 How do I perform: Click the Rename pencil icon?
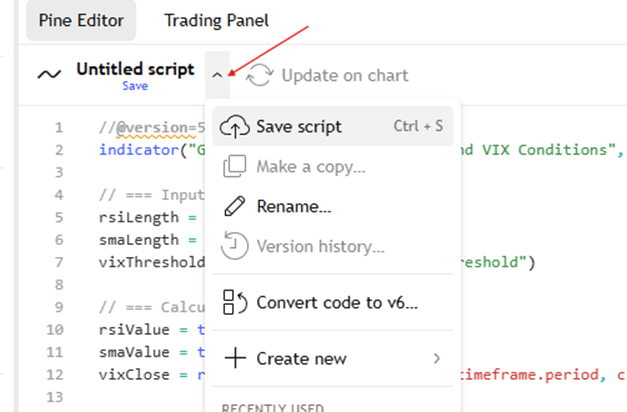pos(233,207)
